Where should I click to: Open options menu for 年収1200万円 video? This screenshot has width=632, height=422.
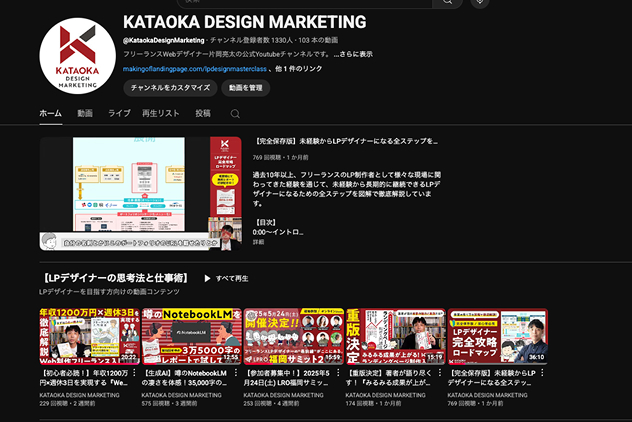[x=135, y=373]
